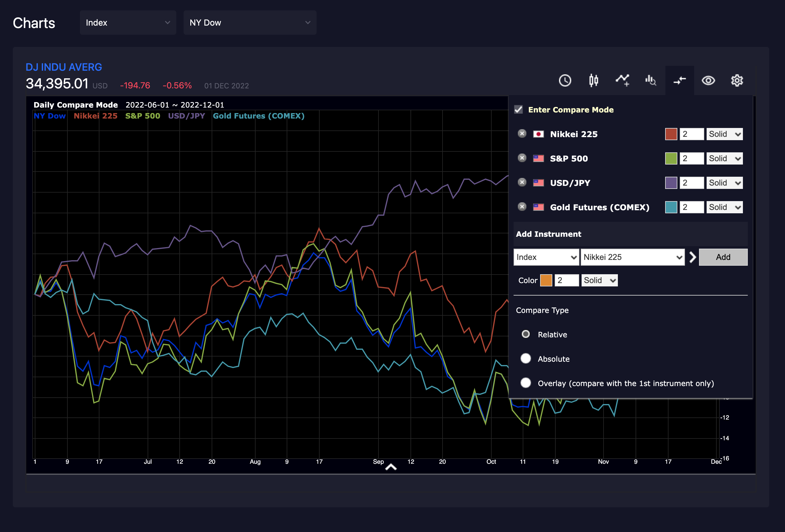Click USD/JPY in the chart legend
785x532 pixels.
coord(186,116)
